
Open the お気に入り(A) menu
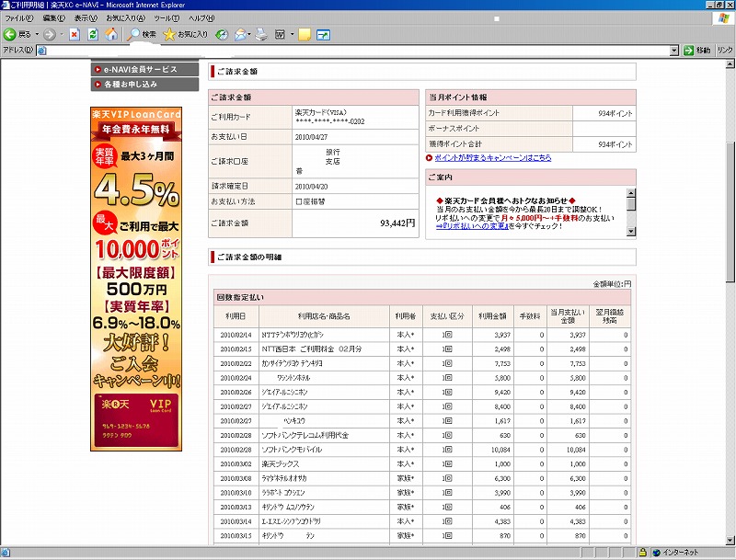point(125,18)
